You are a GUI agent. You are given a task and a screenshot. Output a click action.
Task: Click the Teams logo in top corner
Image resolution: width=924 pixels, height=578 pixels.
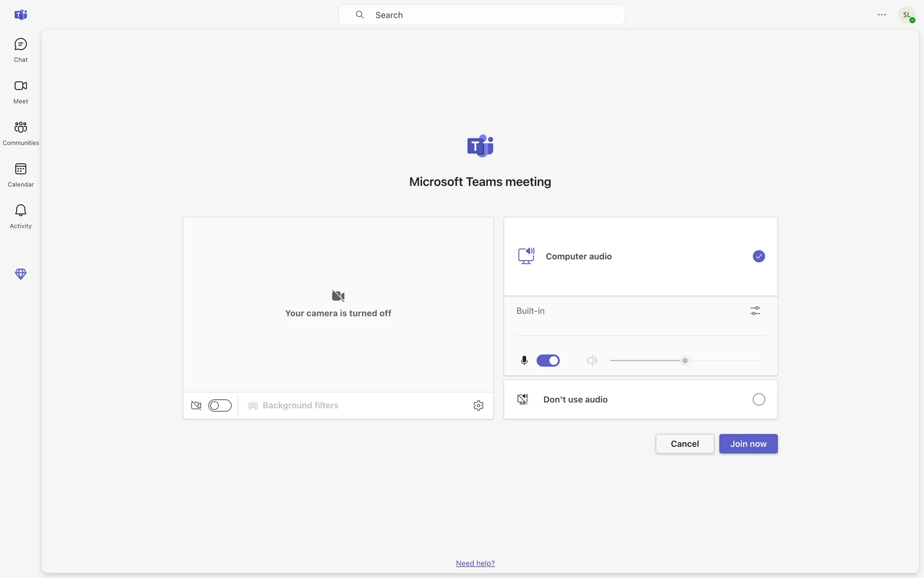pyautogui.click(x=21, y=15)
